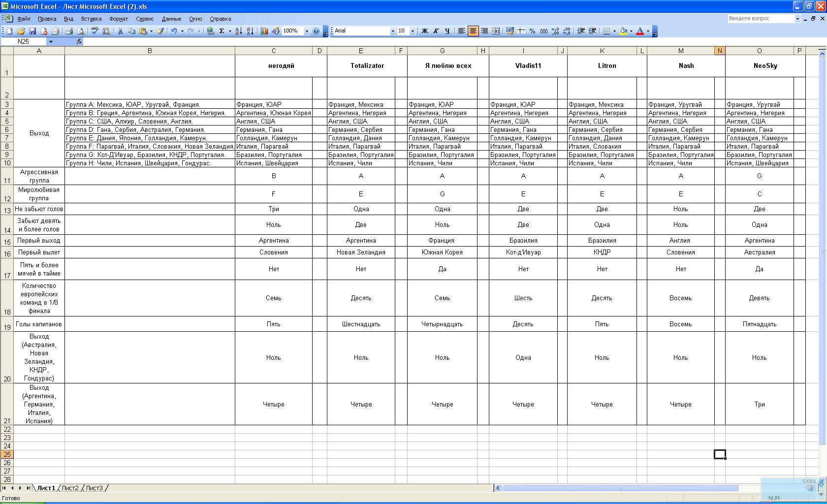Open Excel Help question mark icon
Image resolution: width=827 pixels, height=504 pixels.
point(316,31)
